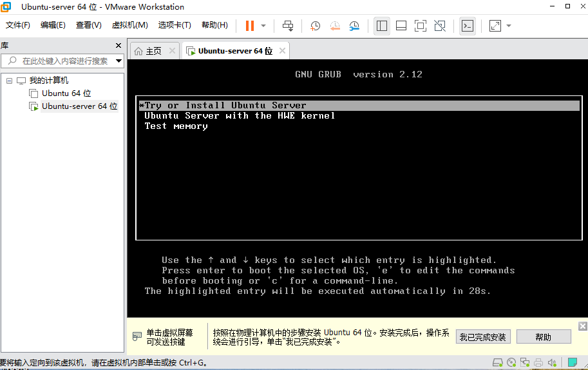Click the network adapter status icon
The height and width of the screenshot is (370, 588).
coord(525,362)
